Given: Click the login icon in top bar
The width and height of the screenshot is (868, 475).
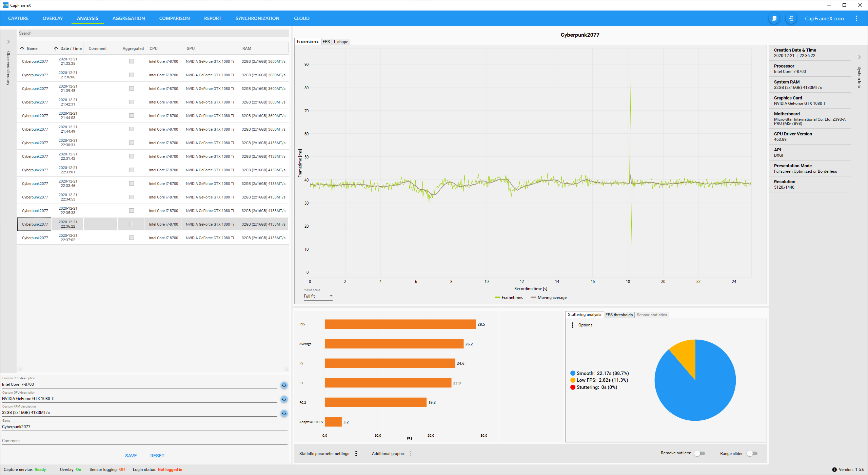Looking at the screenshot, I should point(791,18).
